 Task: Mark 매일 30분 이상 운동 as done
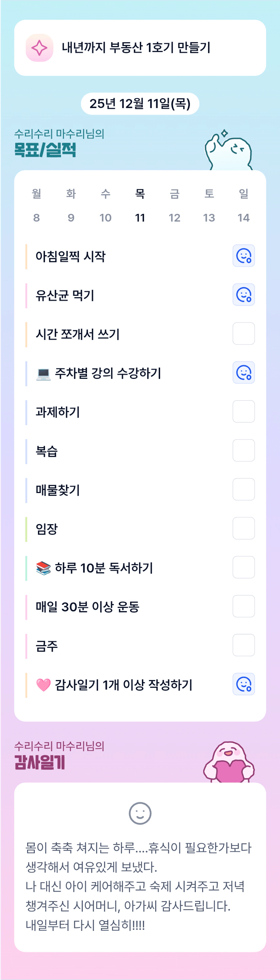(243, 606)
